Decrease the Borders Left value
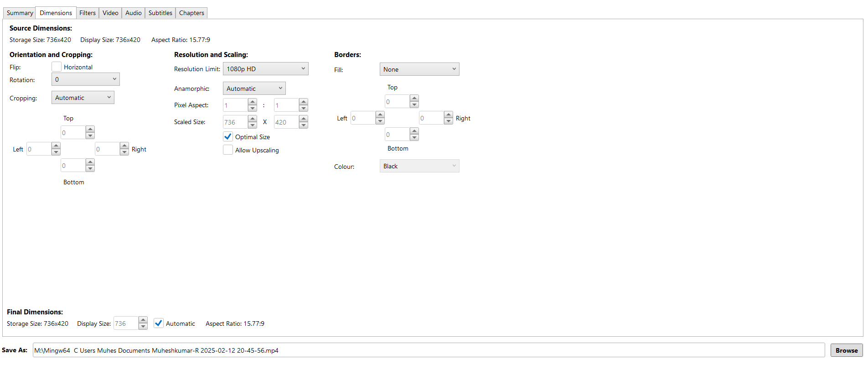The image size is (868, 365). [x=380, y=121]
